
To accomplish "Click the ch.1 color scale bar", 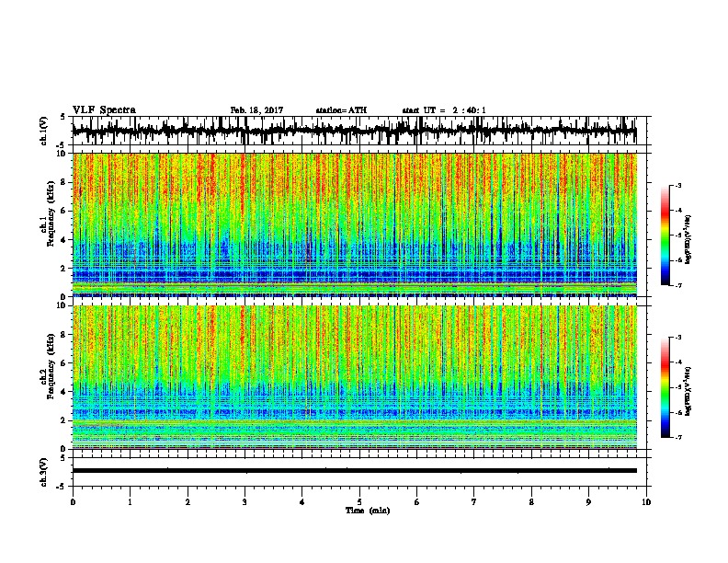I will (665, 236).
